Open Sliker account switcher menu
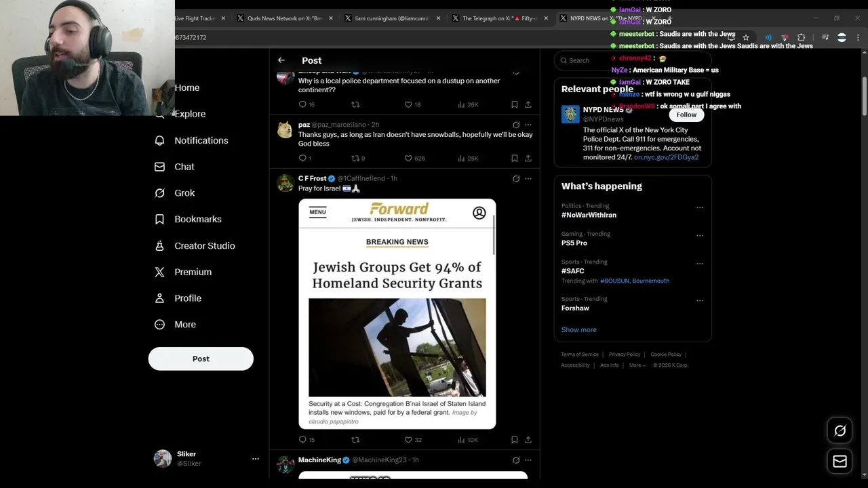Image resolution: width=868 pixels, height=488 pixels. pos(256,459)
